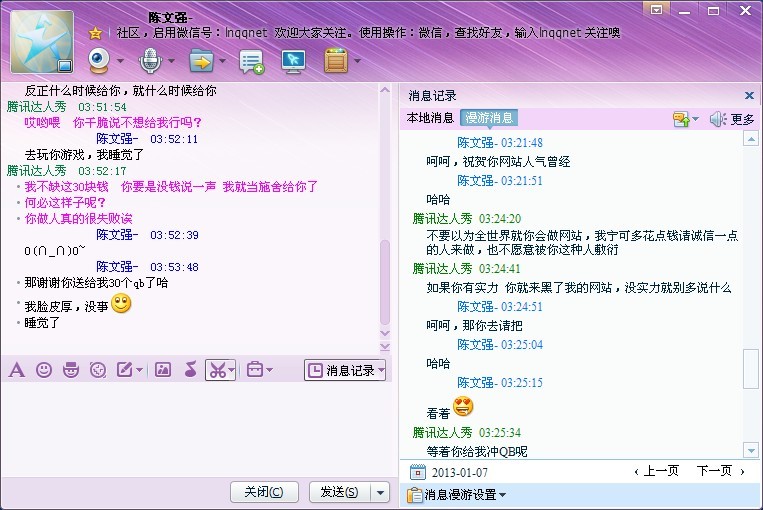Click the yellow star level icon
Image resolution: width=763 pixels, height=510 pixels.
pyautogui.click(x=95, y=33)
